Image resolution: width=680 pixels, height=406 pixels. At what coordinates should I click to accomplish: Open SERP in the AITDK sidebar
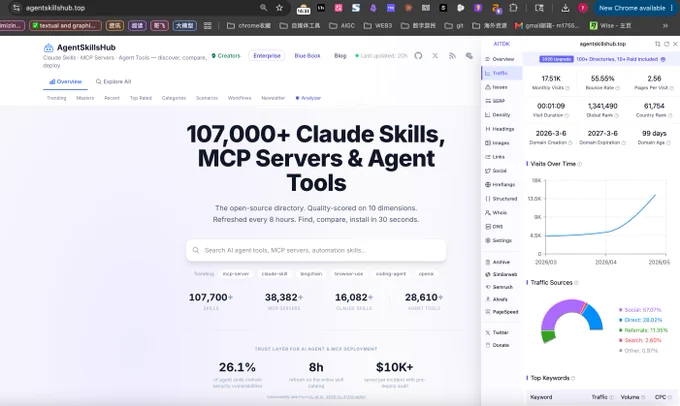495,101
